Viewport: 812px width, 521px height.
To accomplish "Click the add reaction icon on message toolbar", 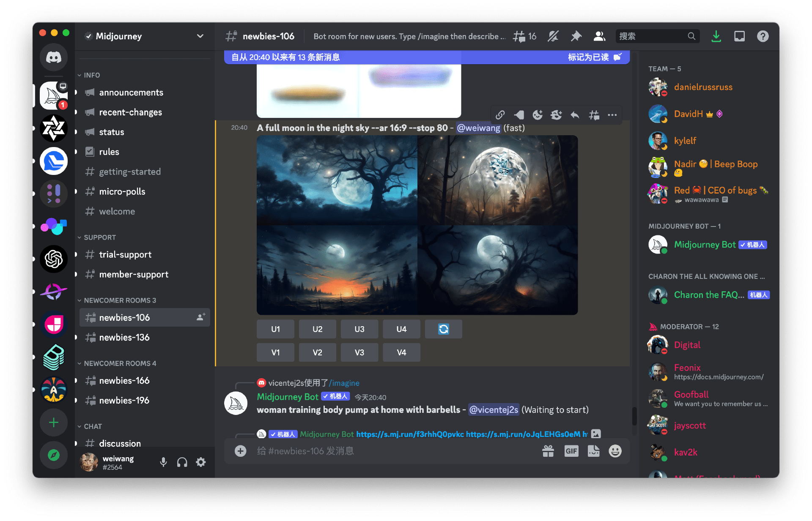I will point(538,115).
